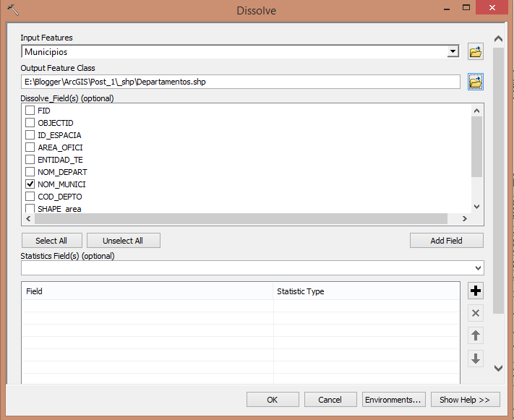The height and width of the screenshot is (420, 514).
Task: Click the hammer tool icon in title bar
Action: (12, 10)
